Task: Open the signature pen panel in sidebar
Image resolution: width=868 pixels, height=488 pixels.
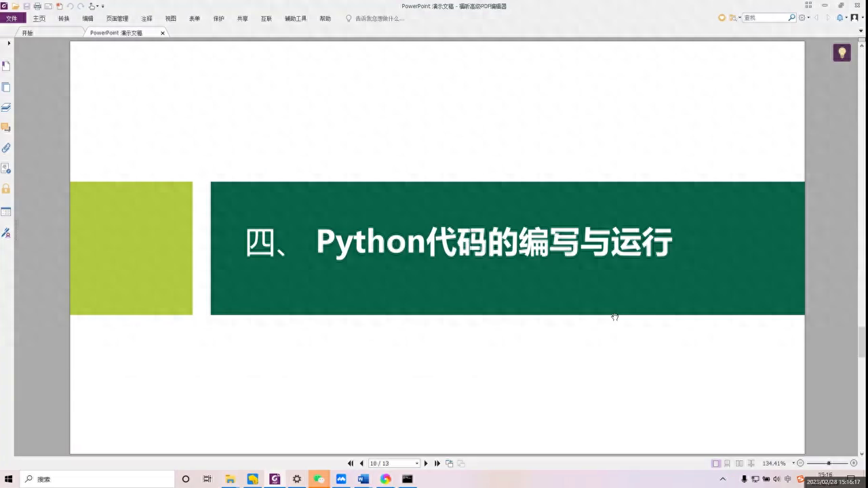Action: [x=6, y=232]
